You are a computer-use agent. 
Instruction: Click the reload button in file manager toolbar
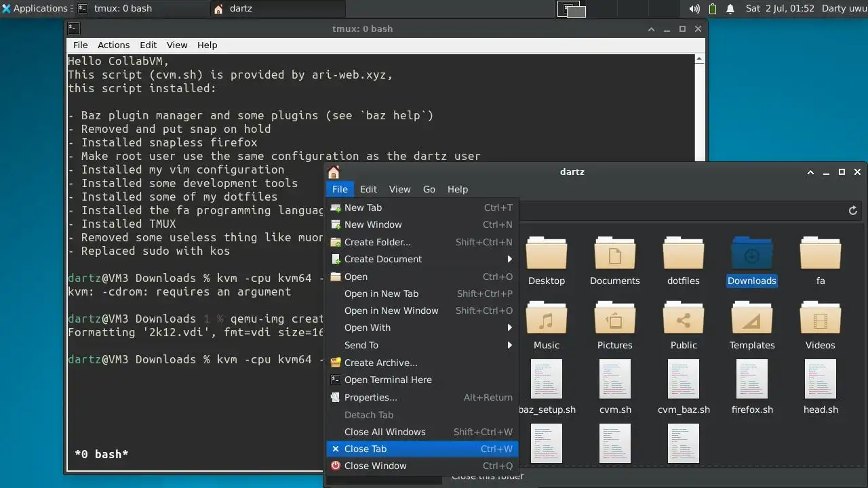(853, 211)
